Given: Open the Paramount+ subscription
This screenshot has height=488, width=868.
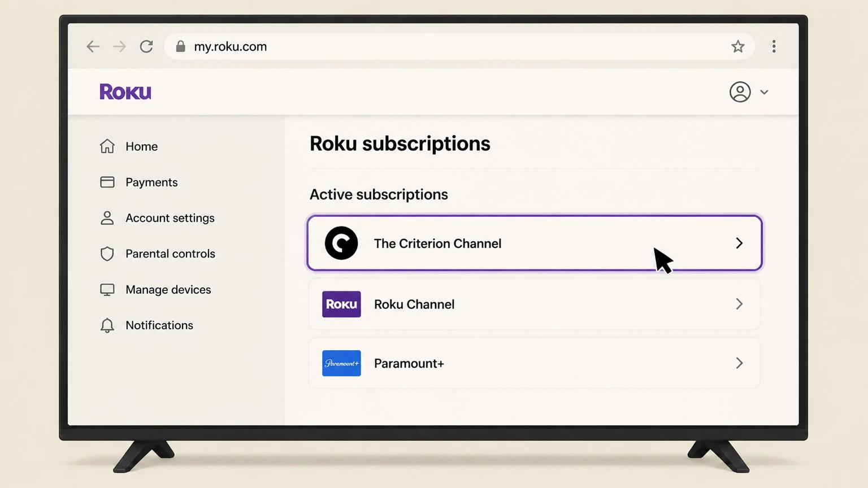Looking at the screenshot, I should [535, 363].
